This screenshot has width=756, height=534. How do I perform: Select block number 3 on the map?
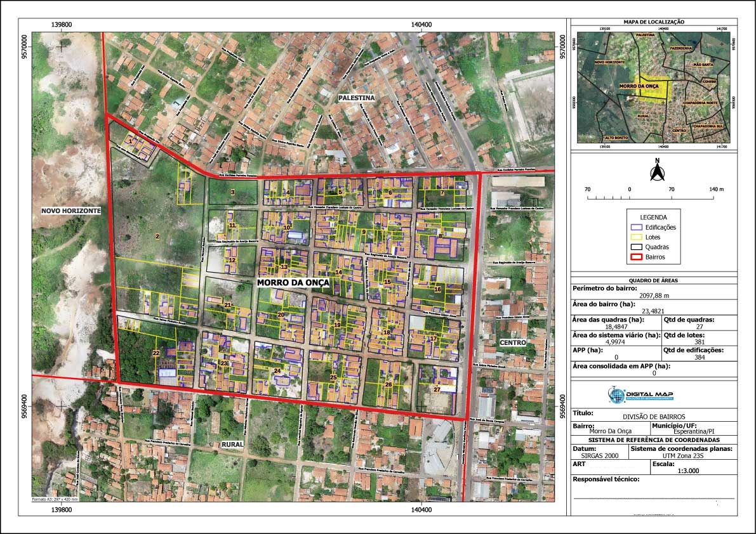pyautogui.click(x=232, y=192)
